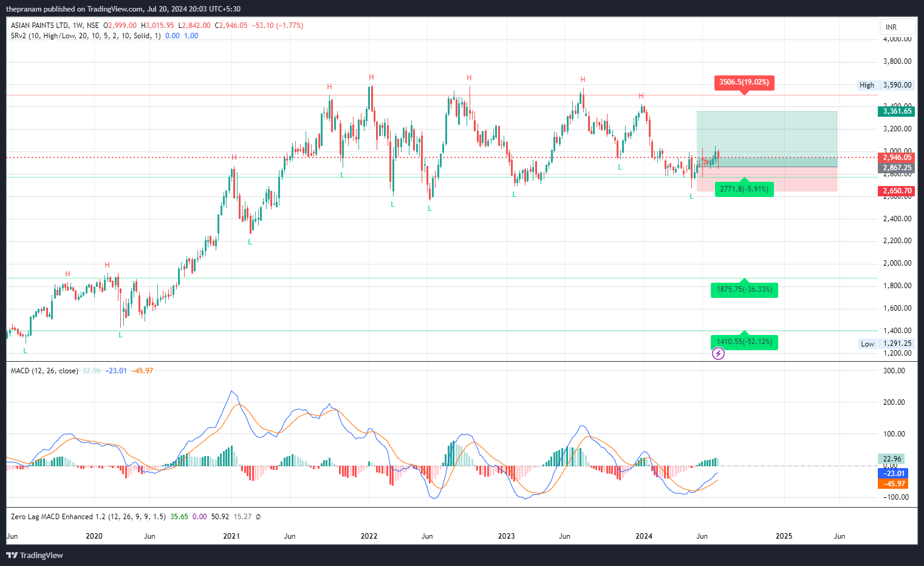
Task: Click the 300.00 MACD axis label
Action: click(x=894, y=371)
